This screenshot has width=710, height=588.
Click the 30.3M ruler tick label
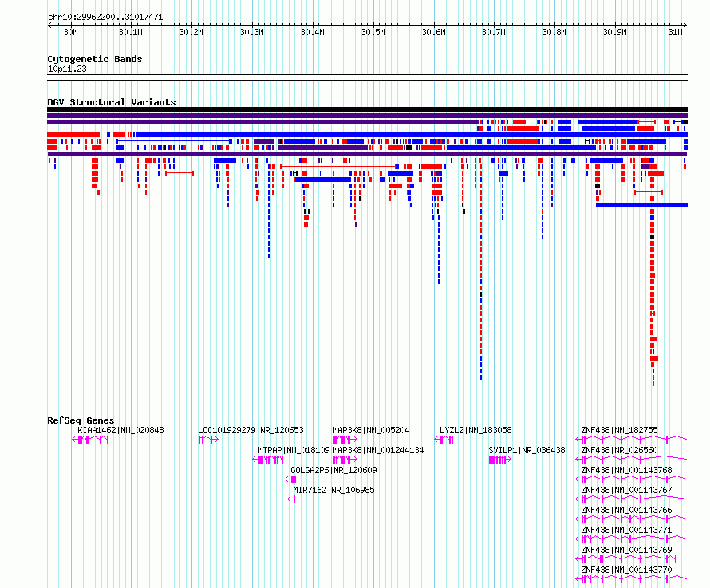click(x=252, y=32)
